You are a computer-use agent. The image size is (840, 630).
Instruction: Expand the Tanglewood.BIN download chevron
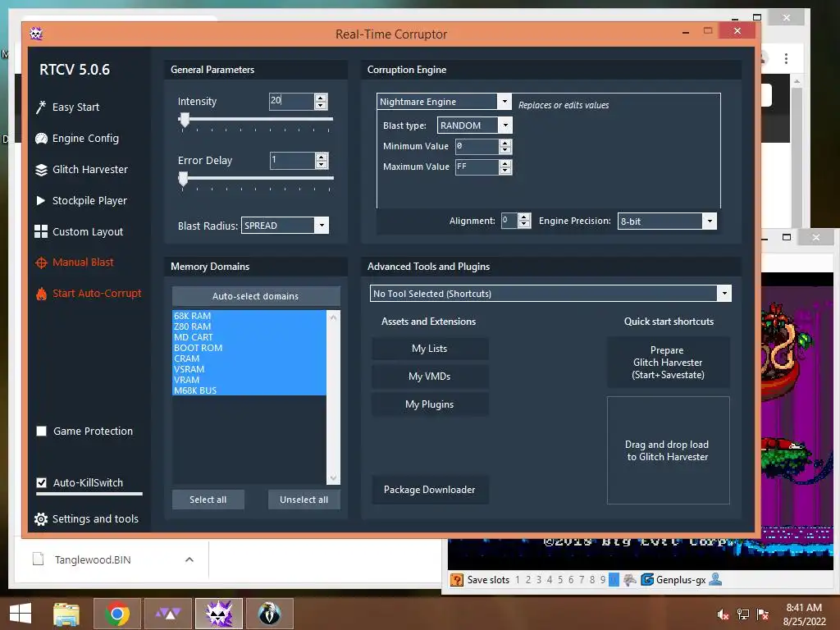[189, 559]
